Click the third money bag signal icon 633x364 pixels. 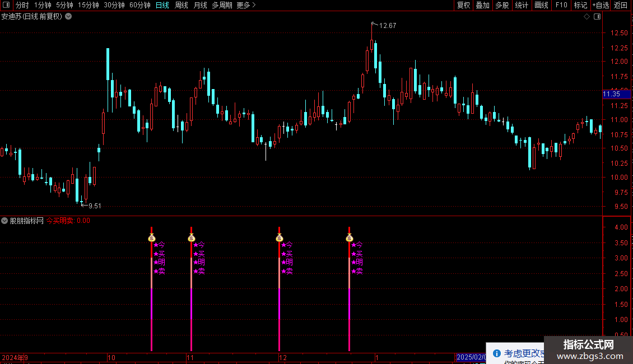click(x=280, y=237)
